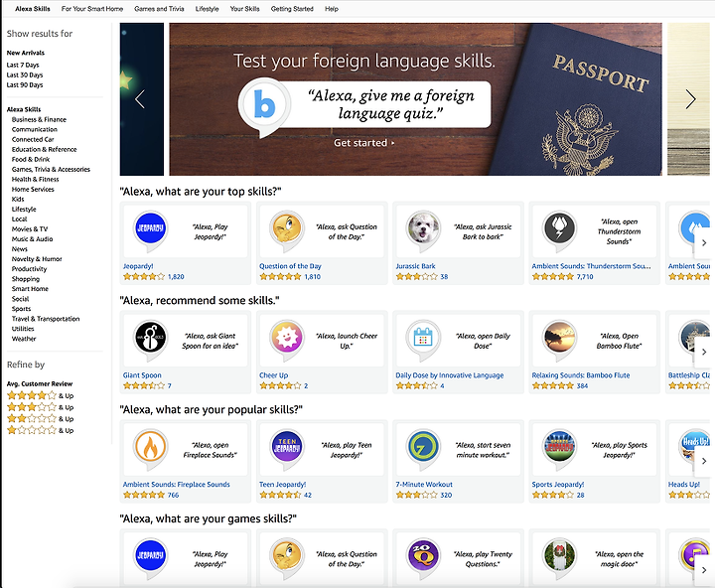This screenshot has height=588, width=715.
Task: Show more popular skills with right chevron
Action: [704, 461]
